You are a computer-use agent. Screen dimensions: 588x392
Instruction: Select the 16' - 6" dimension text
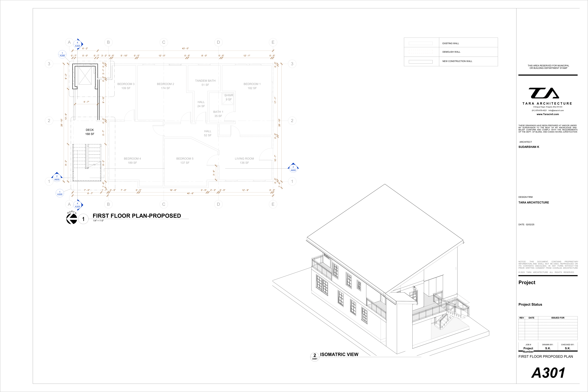pos(173,190)
